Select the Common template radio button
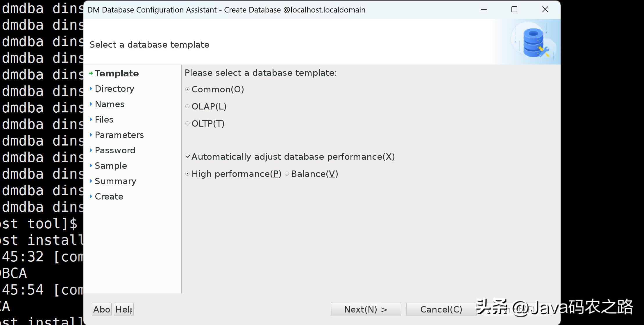 188,89
